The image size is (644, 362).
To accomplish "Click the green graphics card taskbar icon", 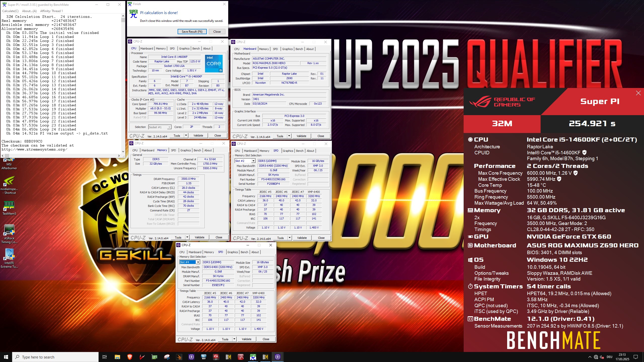I will pos(154,357).
